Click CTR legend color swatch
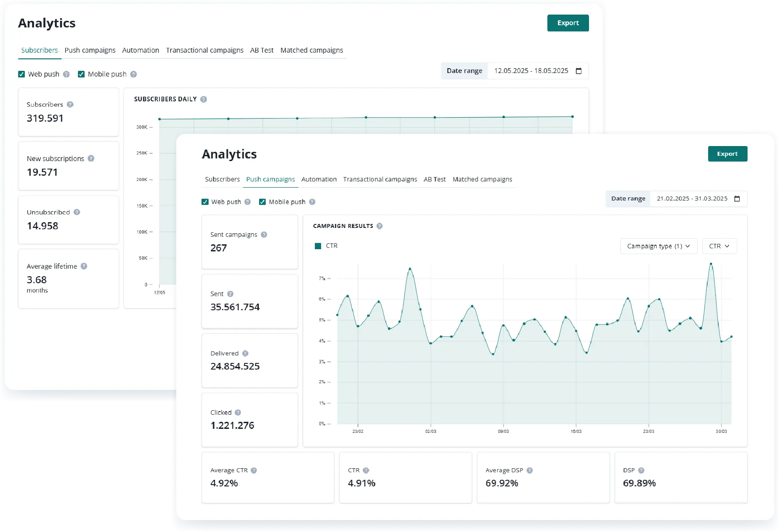This screenshot has width=779, height=532. (x=318, y=246)
